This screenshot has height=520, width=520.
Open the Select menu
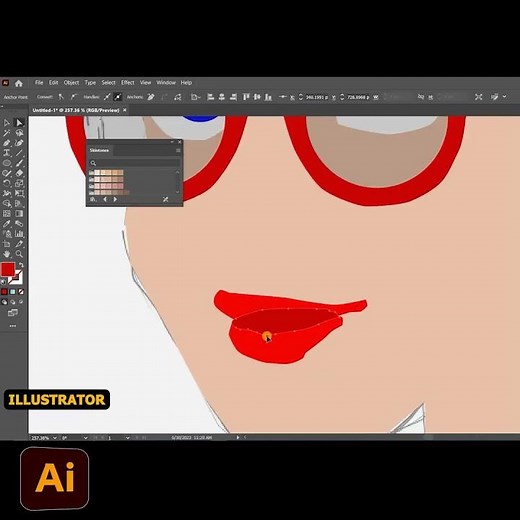click(x=108, y=83)
